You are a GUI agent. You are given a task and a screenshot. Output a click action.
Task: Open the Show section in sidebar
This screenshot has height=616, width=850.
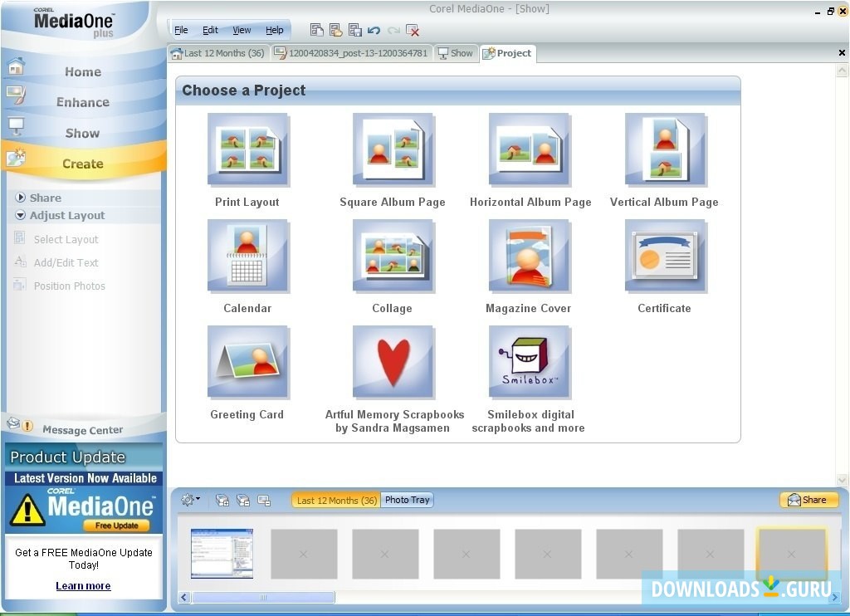83,133
